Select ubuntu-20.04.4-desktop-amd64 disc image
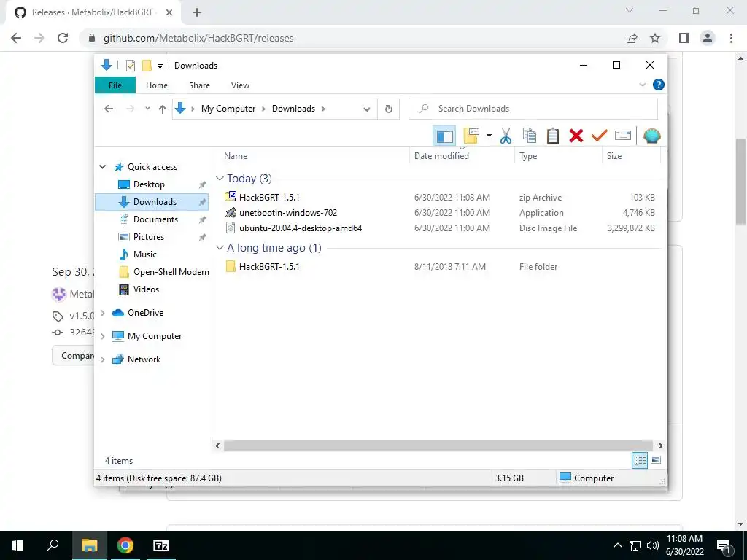This screenshot has height=560, width=747. pyautogui.click(x=300, y=228)
